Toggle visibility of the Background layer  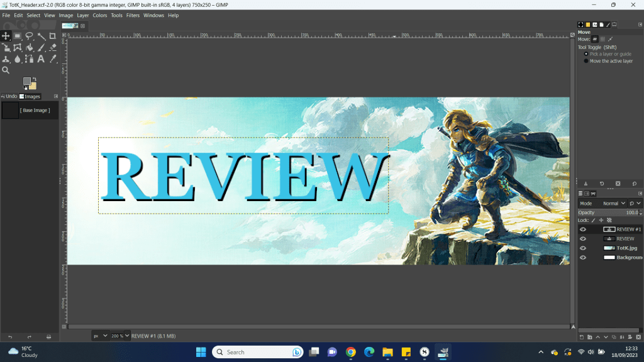tap(583, 258)
